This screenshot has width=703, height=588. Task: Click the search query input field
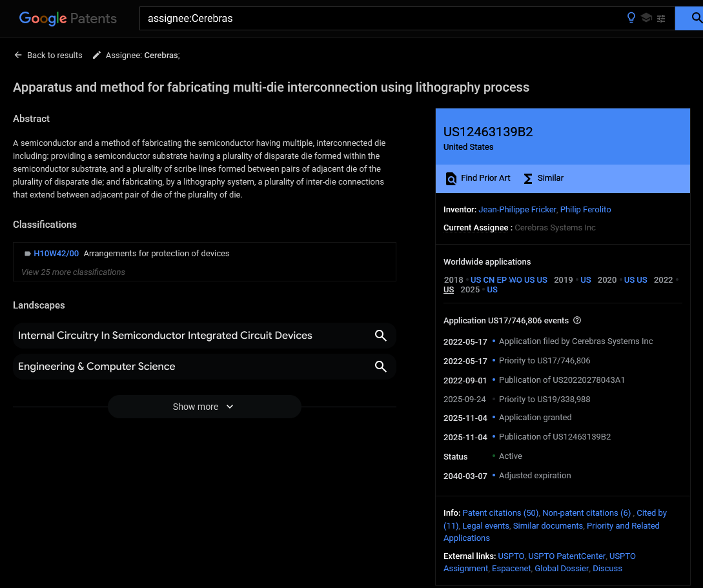pos(381,18)
